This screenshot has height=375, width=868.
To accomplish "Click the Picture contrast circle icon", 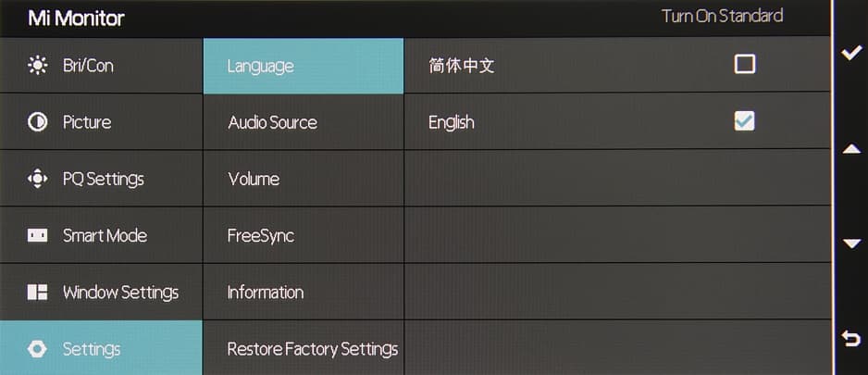I will point(37,122).
